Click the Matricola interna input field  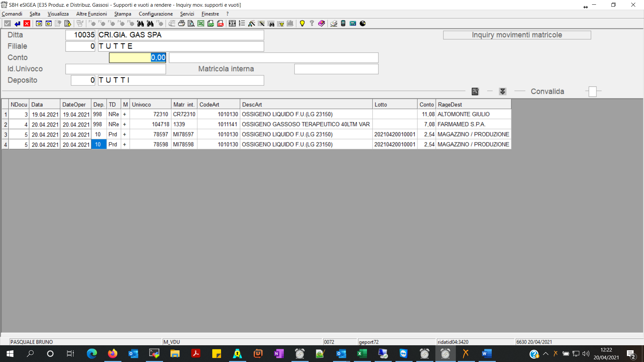pyautogui.click(x=336, y=69)
